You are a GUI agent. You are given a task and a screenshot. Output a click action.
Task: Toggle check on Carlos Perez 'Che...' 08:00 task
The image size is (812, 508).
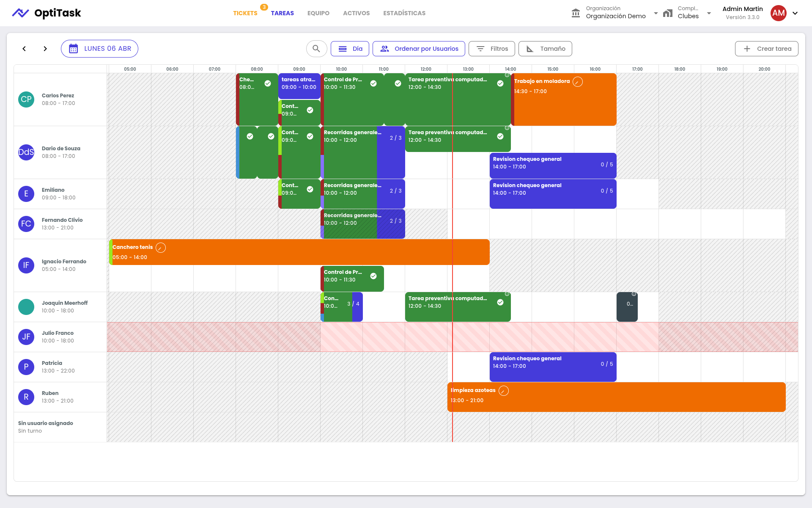click(x=268, y=83)
